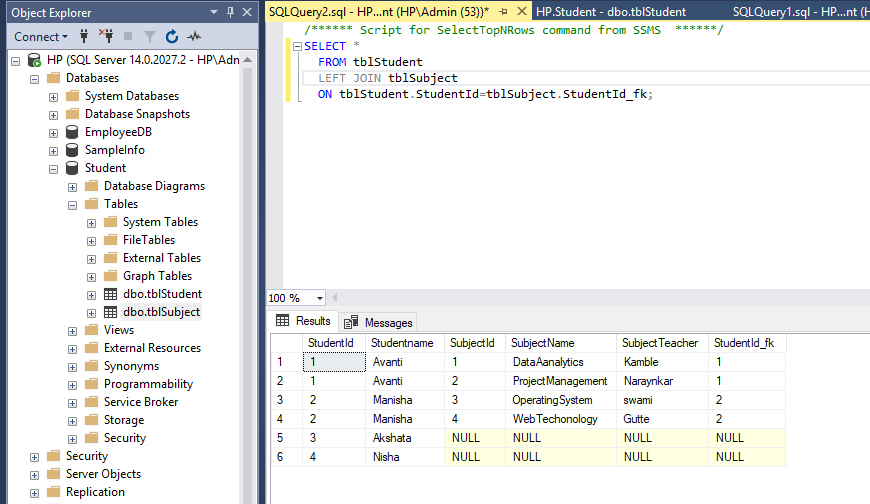Click the Results grid icon

point(282,321)
